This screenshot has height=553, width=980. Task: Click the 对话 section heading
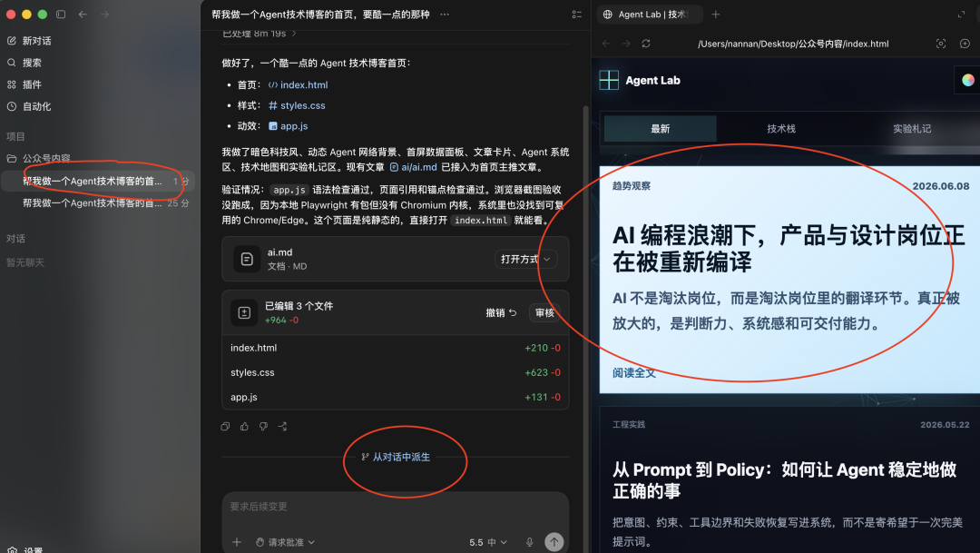(x=15, y=238)
